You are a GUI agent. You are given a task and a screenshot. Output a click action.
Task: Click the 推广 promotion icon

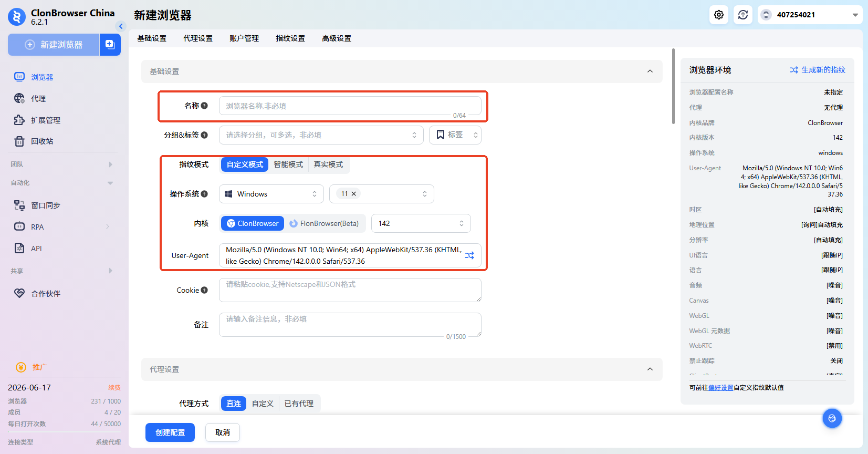pyautogui.click(x=21, y=367)
